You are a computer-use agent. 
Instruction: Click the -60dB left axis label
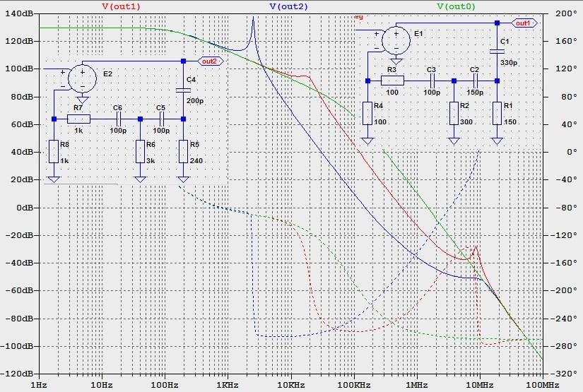coord(19,290)
